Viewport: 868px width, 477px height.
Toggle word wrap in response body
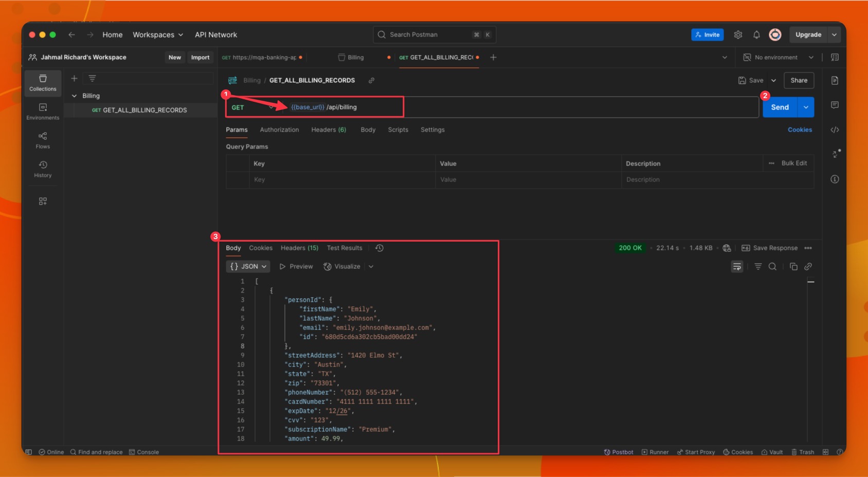(x=737, y=266)
